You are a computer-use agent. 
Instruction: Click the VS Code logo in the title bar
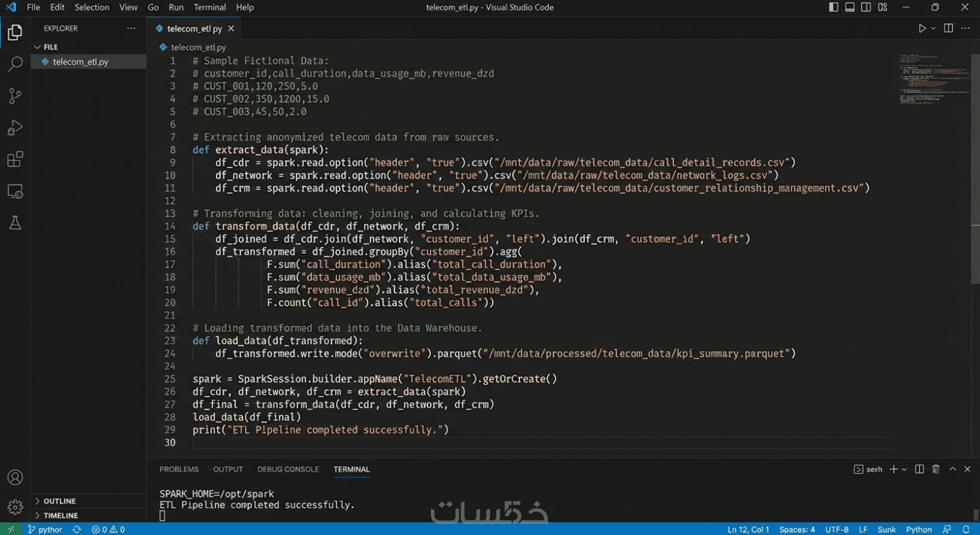pos(11,7)
